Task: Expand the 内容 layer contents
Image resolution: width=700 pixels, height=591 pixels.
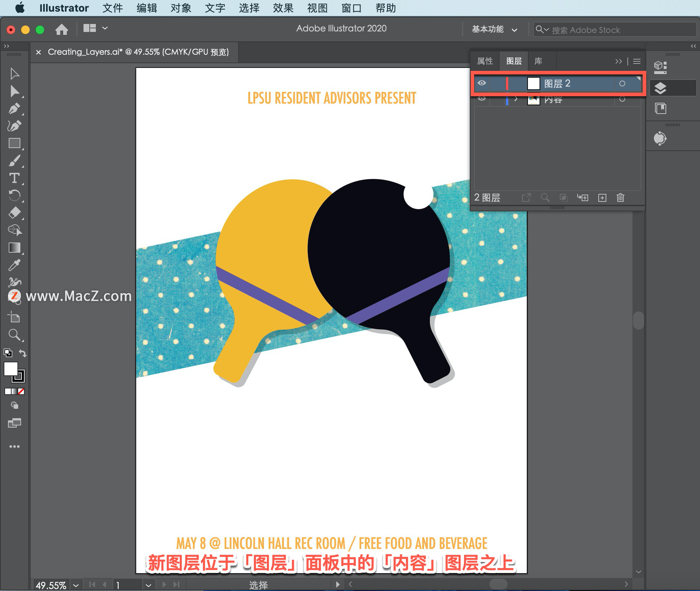Action: tap(516, 99)
